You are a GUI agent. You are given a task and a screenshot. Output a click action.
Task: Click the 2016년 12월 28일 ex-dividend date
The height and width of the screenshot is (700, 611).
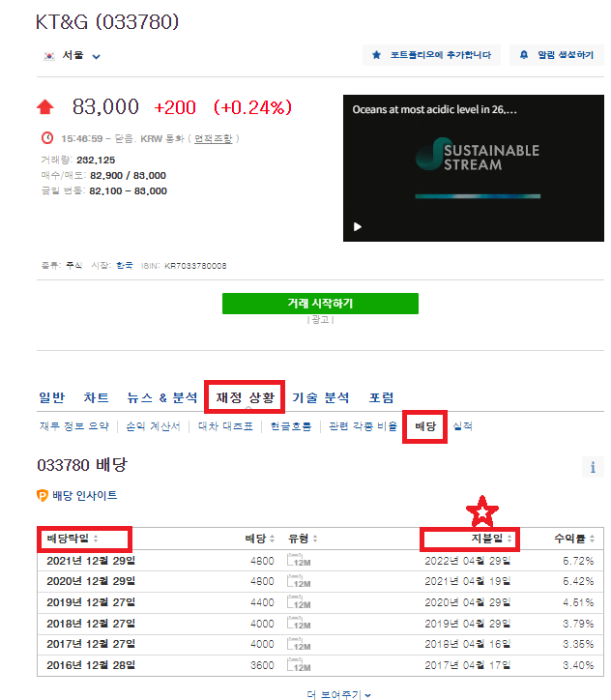(x=91, y=665)
